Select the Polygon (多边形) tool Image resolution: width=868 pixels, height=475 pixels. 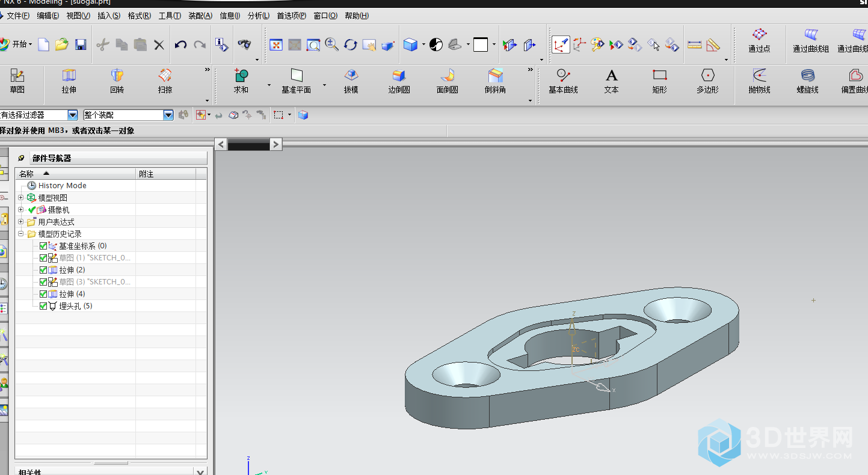[x=707, y=81]
